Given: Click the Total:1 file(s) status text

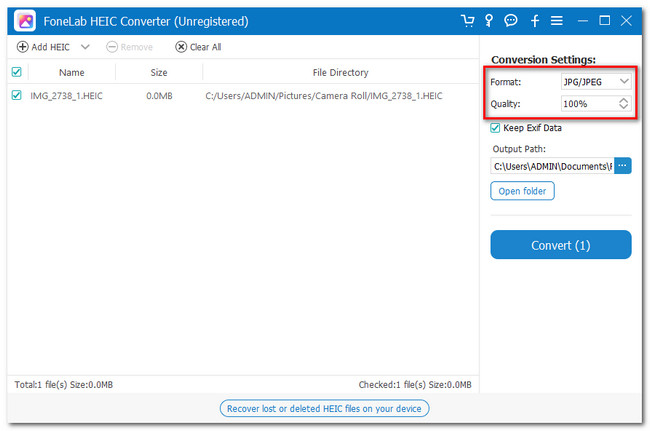Looking at the screenshot, I should 64,385.
